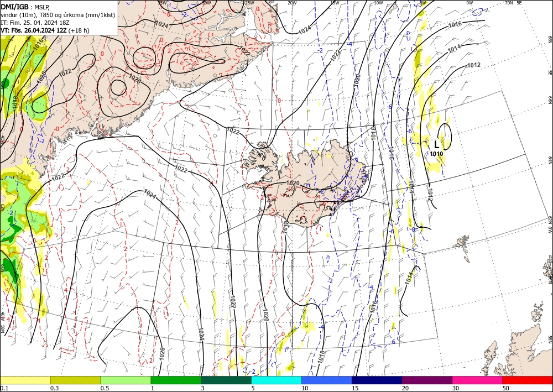Click the 'L' low pressure center marker

pos(437,144)
